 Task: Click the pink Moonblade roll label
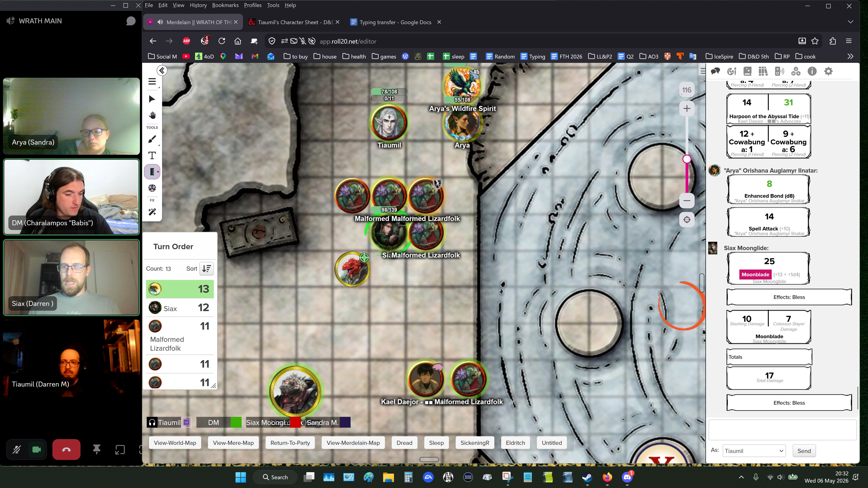pyautogui.click(x=755, y=274)
